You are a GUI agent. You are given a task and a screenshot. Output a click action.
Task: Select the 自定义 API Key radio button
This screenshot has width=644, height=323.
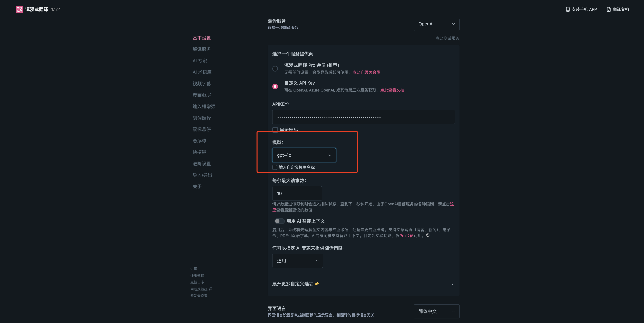(x=275, y=86)
